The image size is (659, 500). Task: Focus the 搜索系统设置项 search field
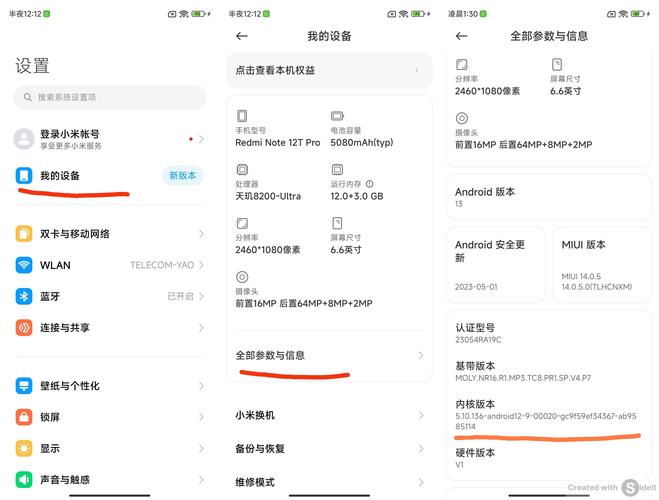click(x=110, y=97)
